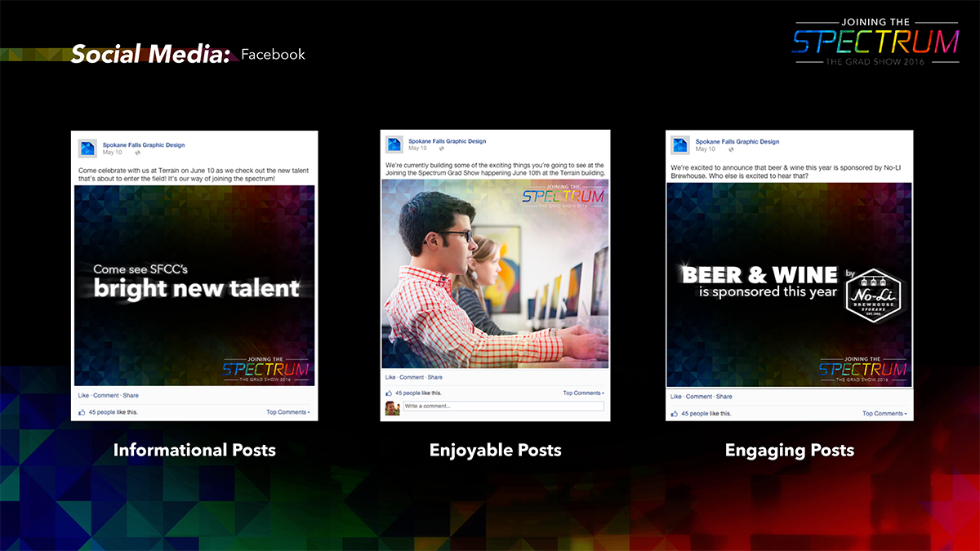Click the privacy globe icon on the Enjoyable post
The image size is (980, 551).
click(442, 149)
